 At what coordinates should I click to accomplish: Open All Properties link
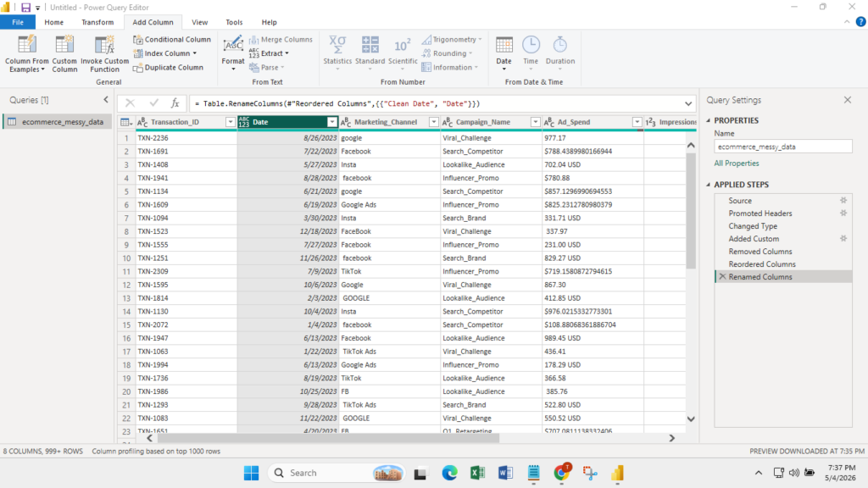[737, 164]
